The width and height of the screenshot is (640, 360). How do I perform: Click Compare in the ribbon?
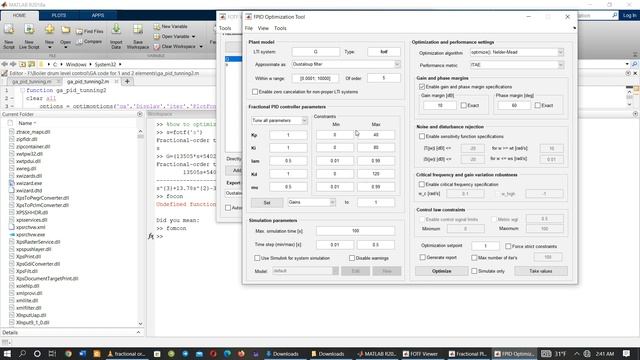tap(90, 42)
